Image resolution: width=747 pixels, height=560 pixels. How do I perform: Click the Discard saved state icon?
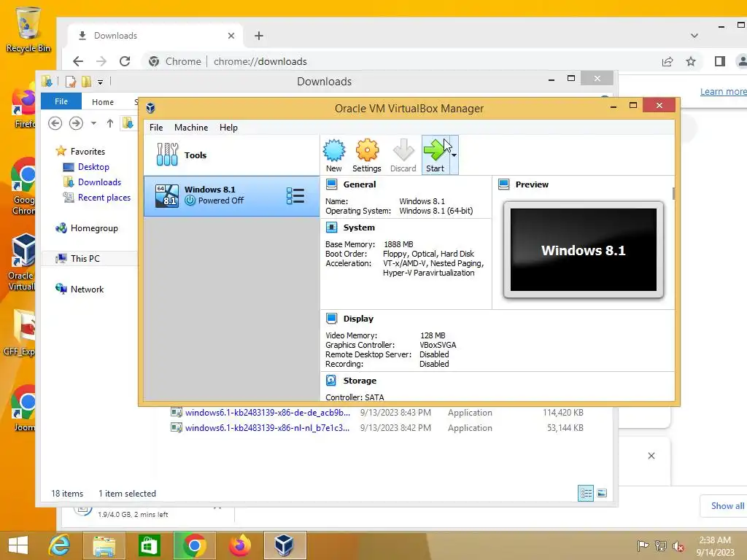[x=403, y=155]
